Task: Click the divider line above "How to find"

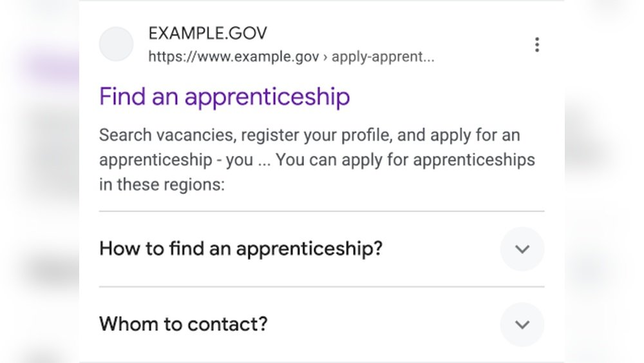Action: tap(321, 211)
